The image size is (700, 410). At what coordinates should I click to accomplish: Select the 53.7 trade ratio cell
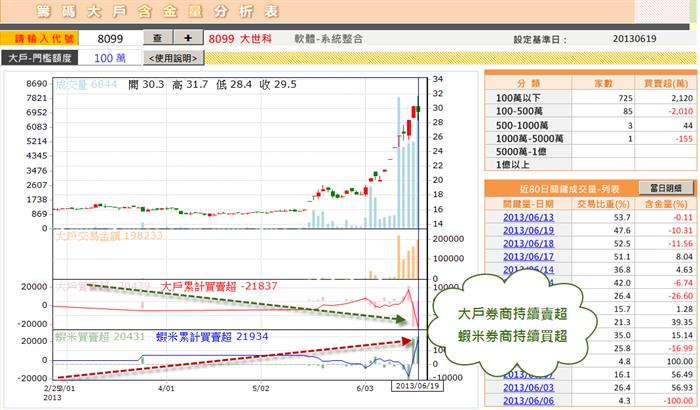[622, 218]
